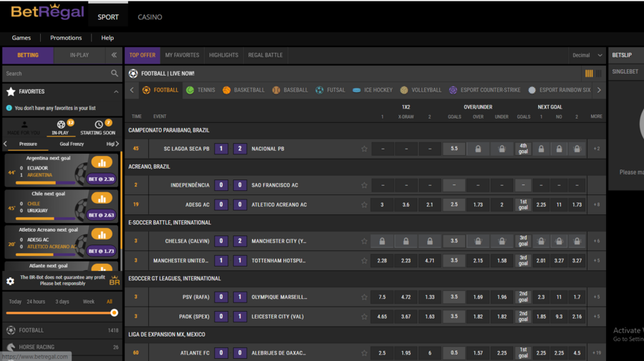Screen dimensions: 644x361
Task: Click into the Search input field
Action: [x=54, y=74]
